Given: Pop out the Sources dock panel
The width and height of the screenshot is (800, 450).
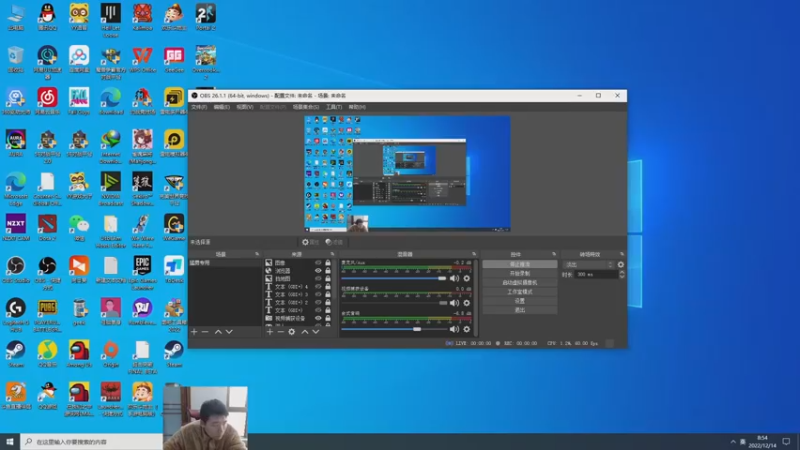Looking at the screenshot, I should click(x=332, y=254).
